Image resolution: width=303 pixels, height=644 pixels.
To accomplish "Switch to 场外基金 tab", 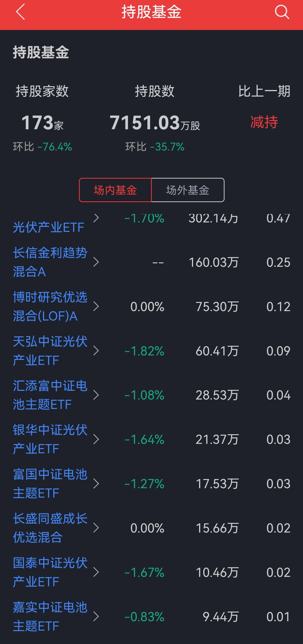I will (x=188, y=190).
